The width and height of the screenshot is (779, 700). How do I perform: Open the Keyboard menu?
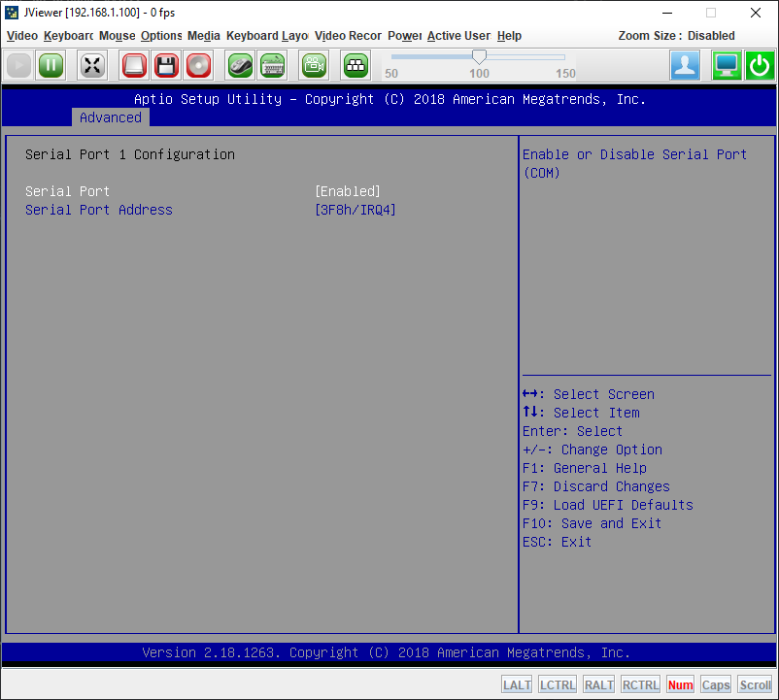click(68, 36)
